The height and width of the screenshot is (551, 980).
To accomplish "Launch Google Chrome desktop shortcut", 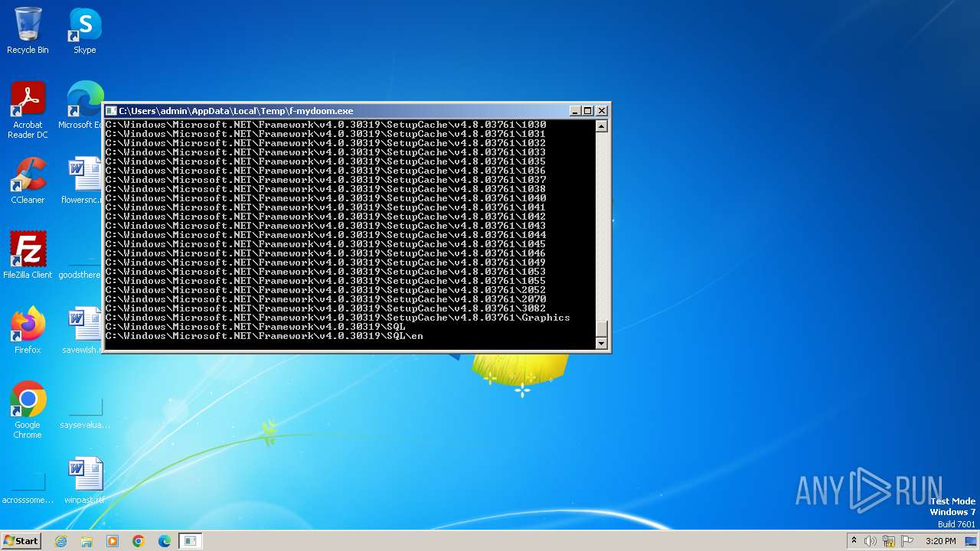I will coord(28,410).
